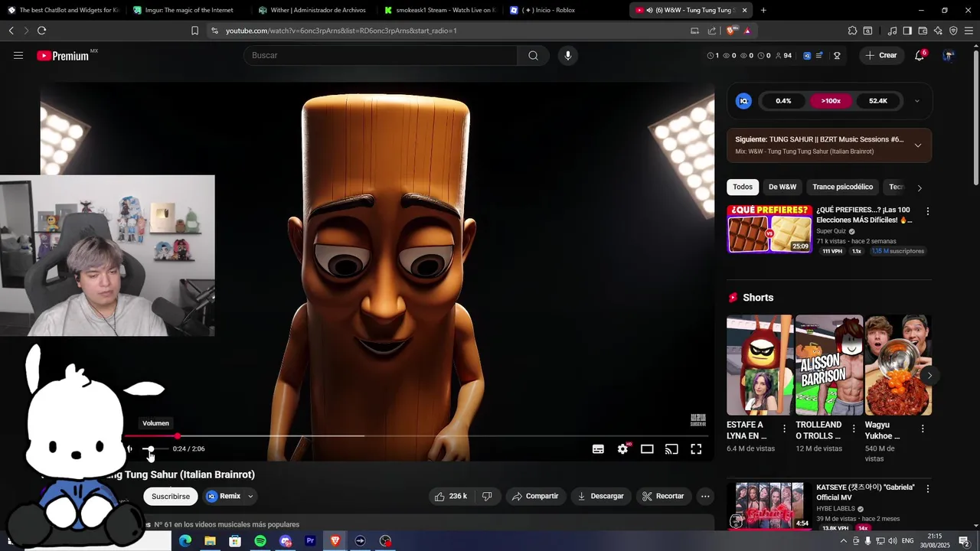This screenshot has width=980, height=551.
Task: Toggle the browser sidebar panel icon
Action: point(907,31)
